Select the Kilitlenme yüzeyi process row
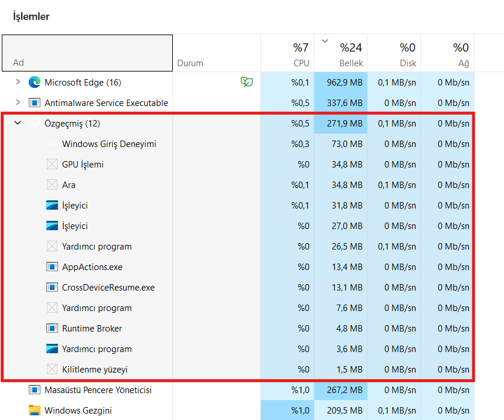504x420 pixels. pos(237,369)
